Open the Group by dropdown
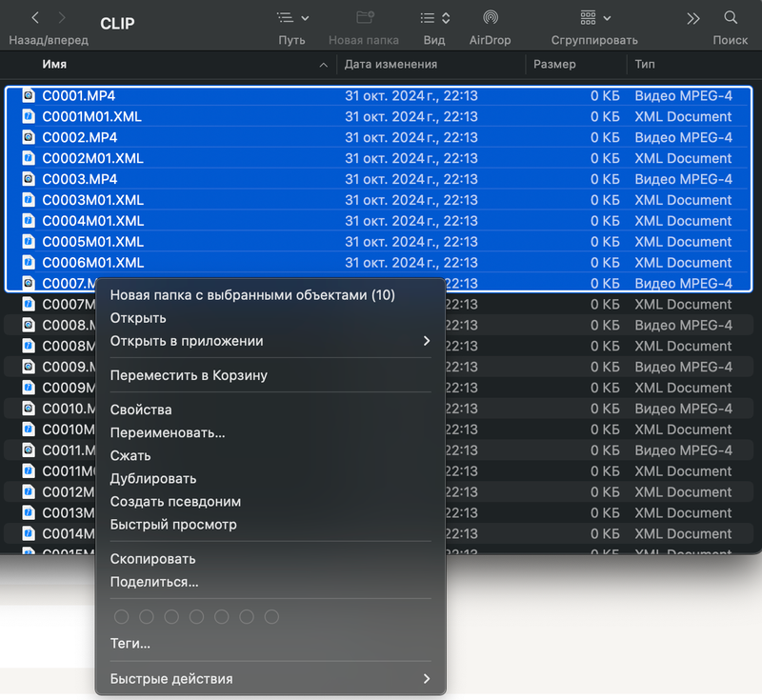The width and height of the screenshot is (762, 700). tap(594, 18)
